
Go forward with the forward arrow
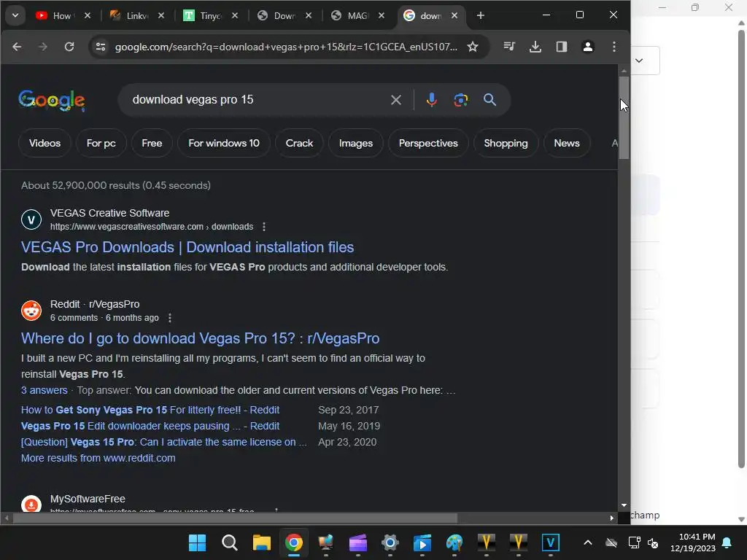pyautogui.click(x=43, y=47)
